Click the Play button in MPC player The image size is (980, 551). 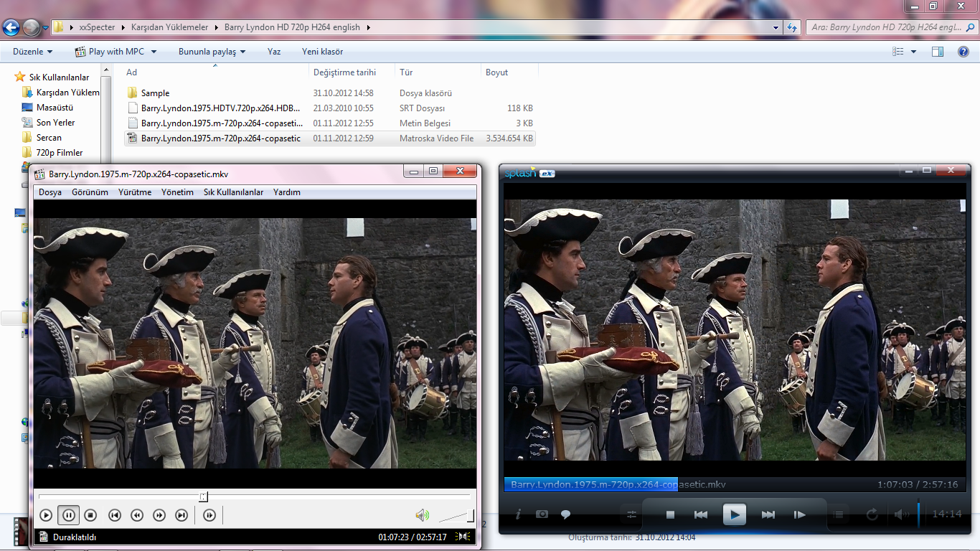(46, 515)
